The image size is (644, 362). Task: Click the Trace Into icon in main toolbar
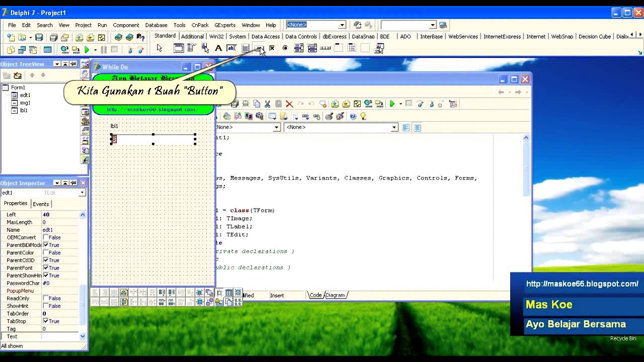[x=129, y=50]
